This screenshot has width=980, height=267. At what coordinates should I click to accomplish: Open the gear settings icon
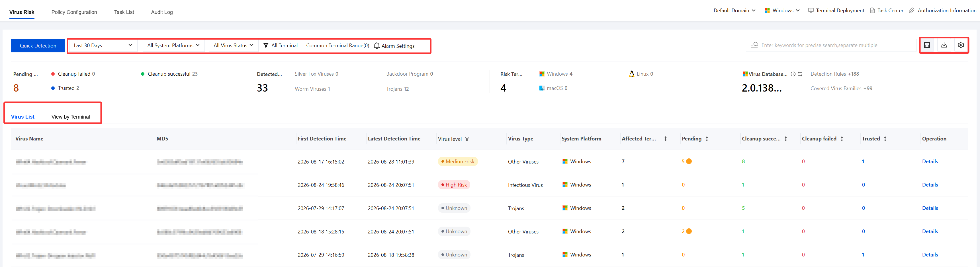coord(961,45)
